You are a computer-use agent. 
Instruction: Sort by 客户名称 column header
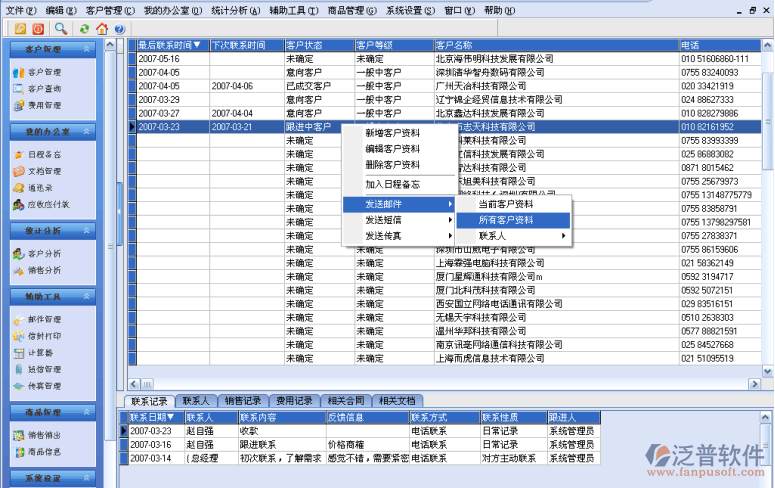[557, 45]
